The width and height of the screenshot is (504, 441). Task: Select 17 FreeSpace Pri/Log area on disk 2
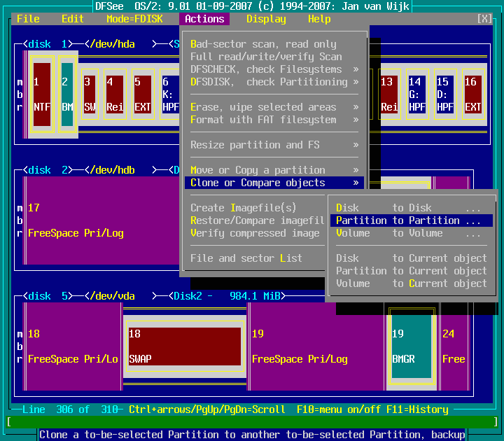[x=98, y=220]
